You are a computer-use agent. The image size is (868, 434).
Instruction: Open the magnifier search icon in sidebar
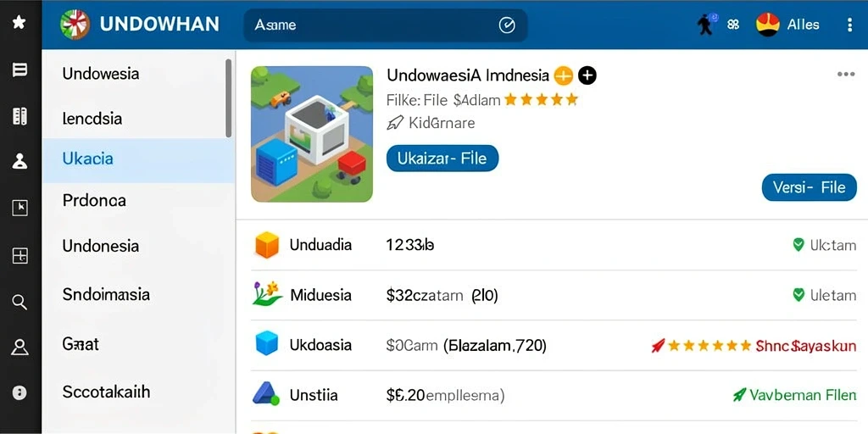click(19, 302)
